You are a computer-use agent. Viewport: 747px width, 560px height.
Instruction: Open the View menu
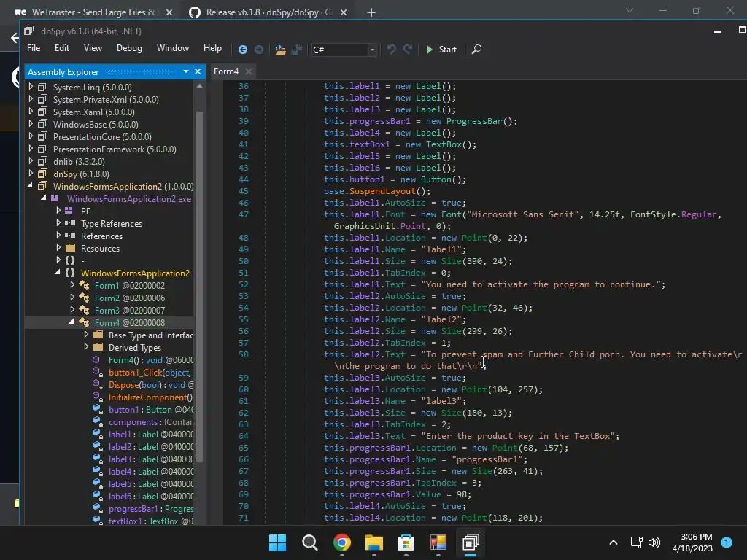tap(93, 48)
